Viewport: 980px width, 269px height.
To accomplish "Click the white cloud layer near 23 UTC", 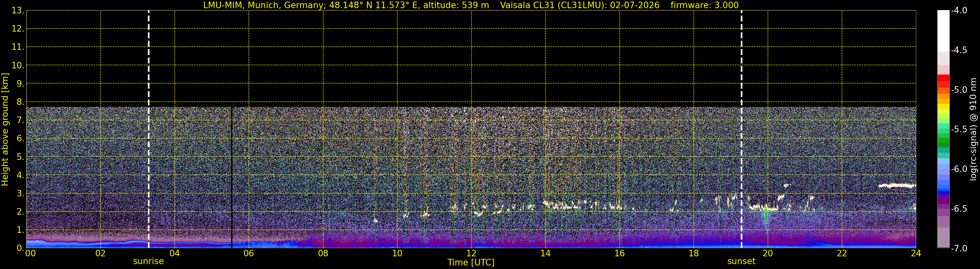I will click(x=897, y=186).
